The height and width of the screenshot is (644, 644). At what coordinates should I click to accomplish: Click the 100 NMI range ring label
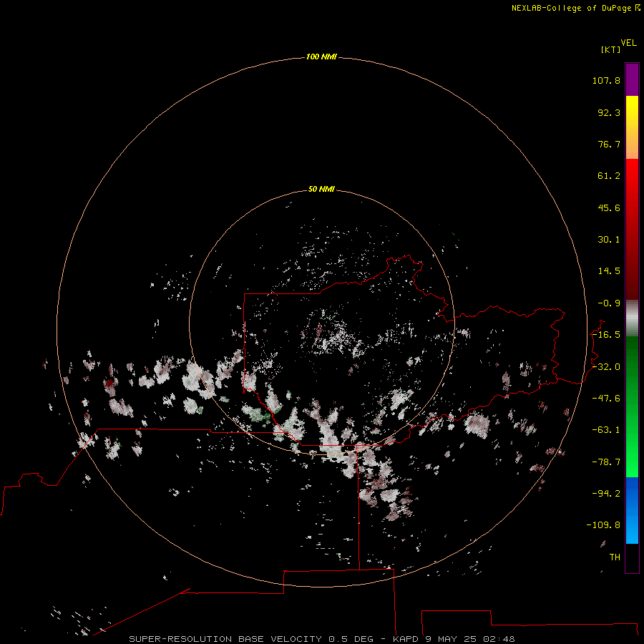pyautogui.click(x=321, y=57)
